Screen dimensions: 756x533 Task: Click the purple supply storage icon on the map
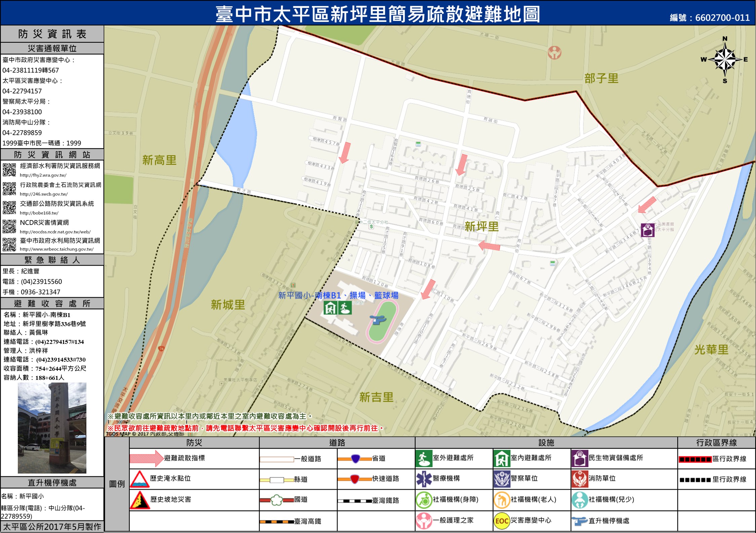pos(647,230)
